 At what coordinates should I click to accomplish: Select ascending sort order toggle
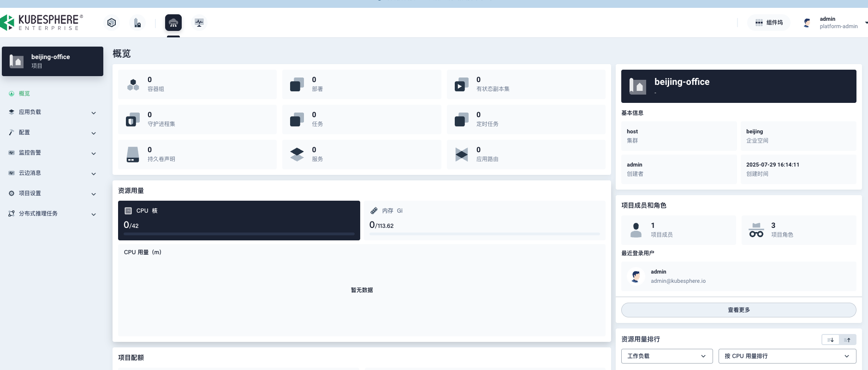point(847,340)
